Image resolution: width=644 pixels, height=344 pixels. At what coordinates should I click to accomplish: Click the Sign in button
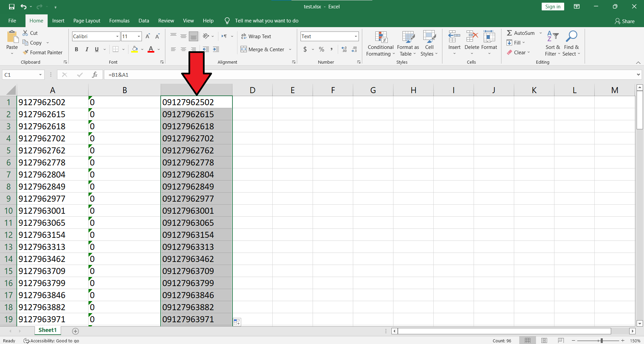[x=552, y=7]
